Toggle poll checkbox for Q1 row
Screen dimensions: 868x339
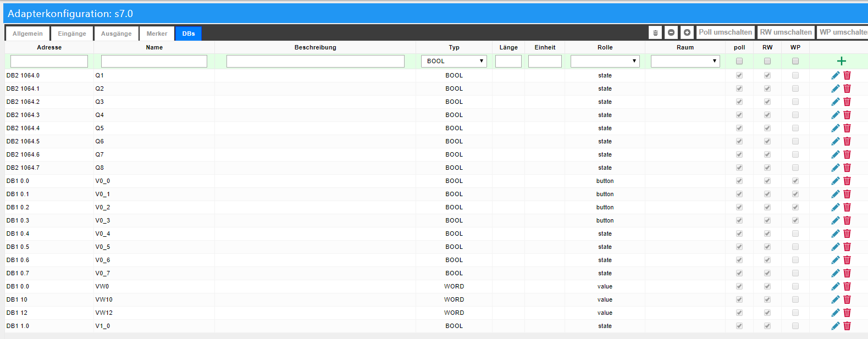(x=739, y=75)
